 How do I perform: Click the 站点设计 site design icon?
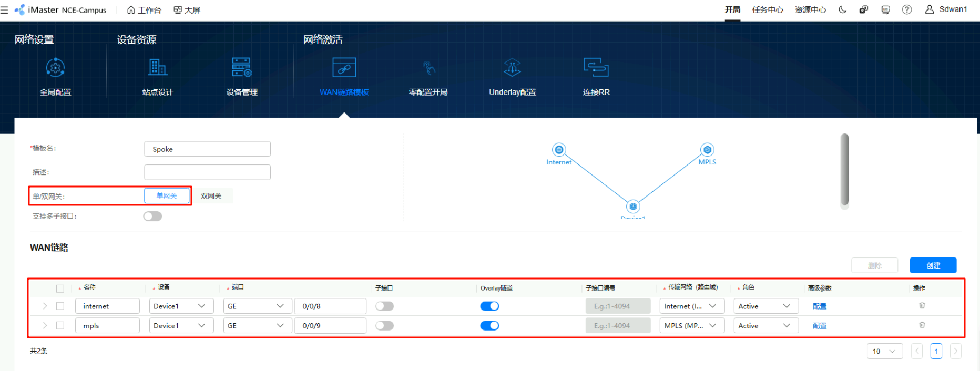point(157,68)
